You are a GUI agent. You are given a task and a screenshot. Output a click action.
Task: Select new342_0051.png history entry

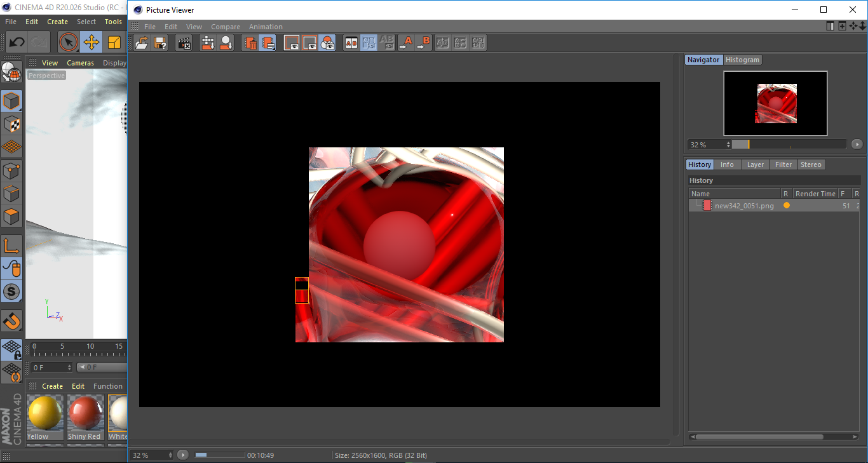tap(775, 206)
